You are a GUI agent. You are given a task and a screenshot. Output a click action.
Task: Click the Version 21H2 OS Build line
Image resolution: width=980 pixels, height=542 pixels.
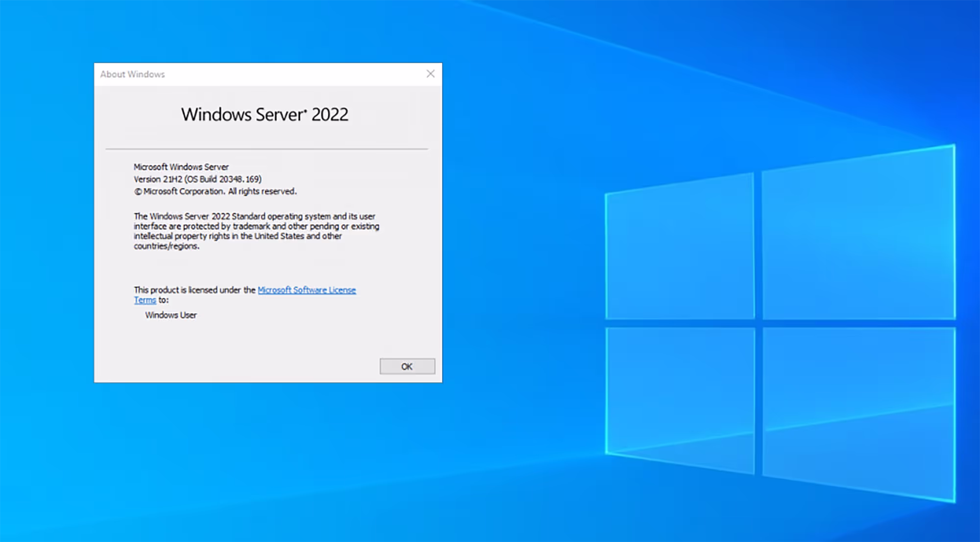197,179
